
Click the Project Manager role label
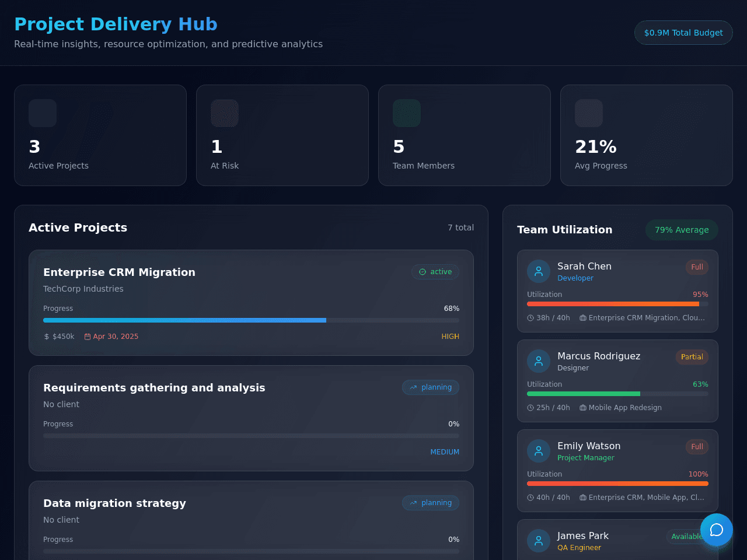586,458
